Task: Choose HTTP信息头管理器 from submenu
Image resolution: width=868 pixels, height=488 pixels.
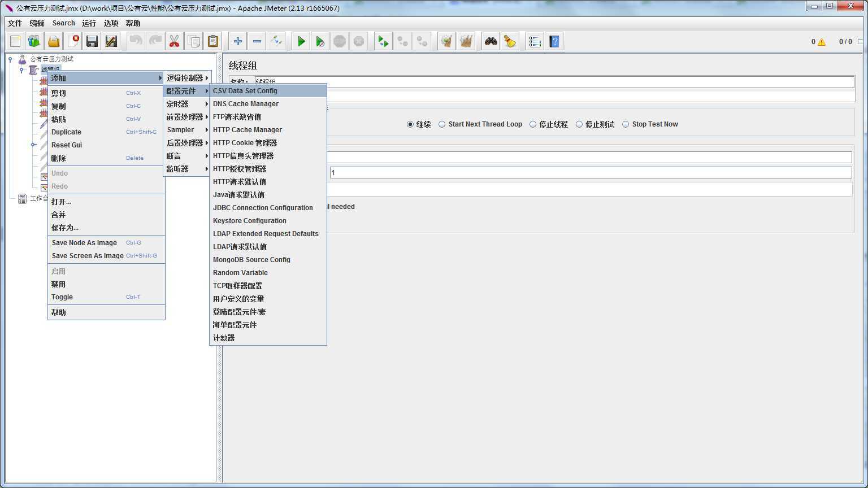Action: 268,156
